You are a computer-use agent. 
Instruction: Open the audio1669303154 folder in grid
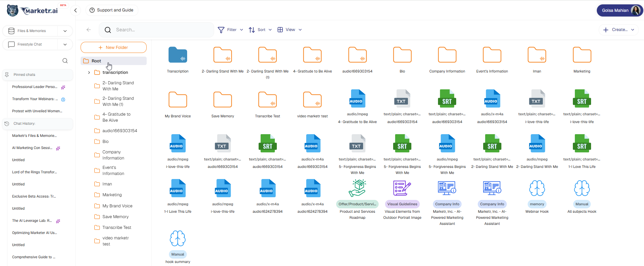(x=357, y=55)
